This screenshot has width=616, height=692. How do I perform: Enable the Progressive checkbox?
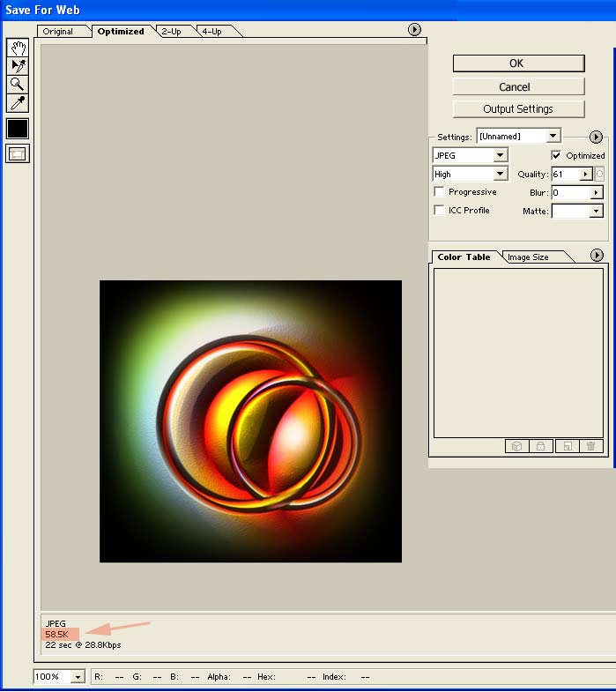point(439,191)
